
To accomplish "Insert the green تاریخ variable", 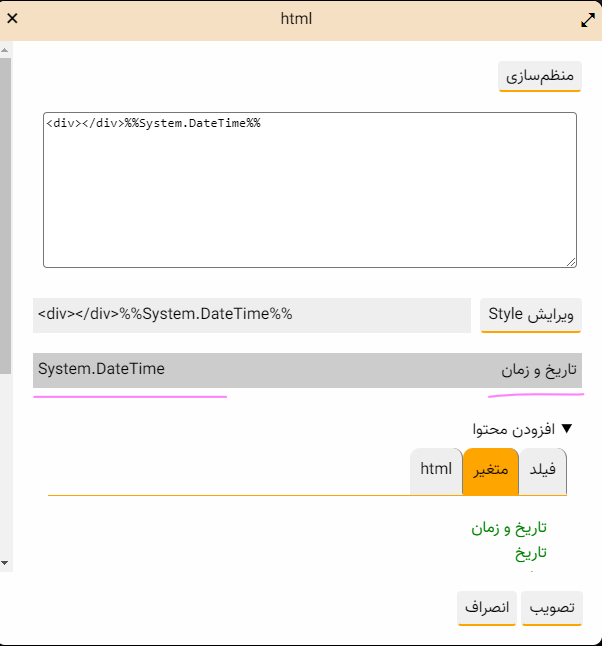I will 531,552.
